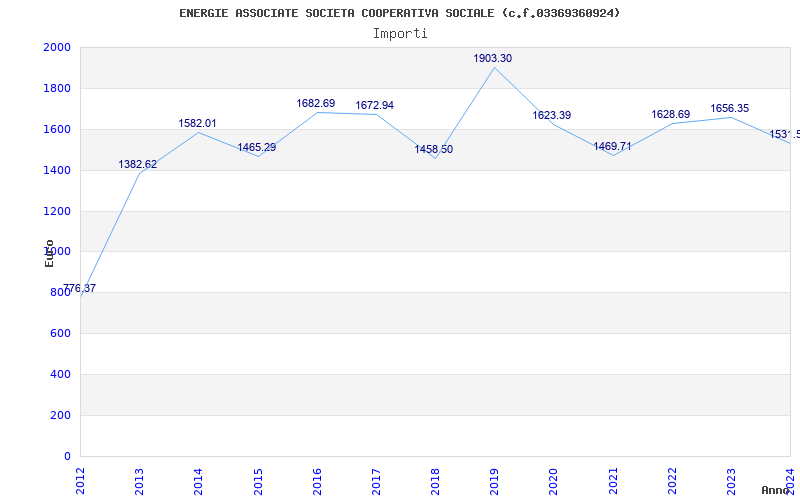
Task: Select the 1656.35 value label
Action: 729,109
